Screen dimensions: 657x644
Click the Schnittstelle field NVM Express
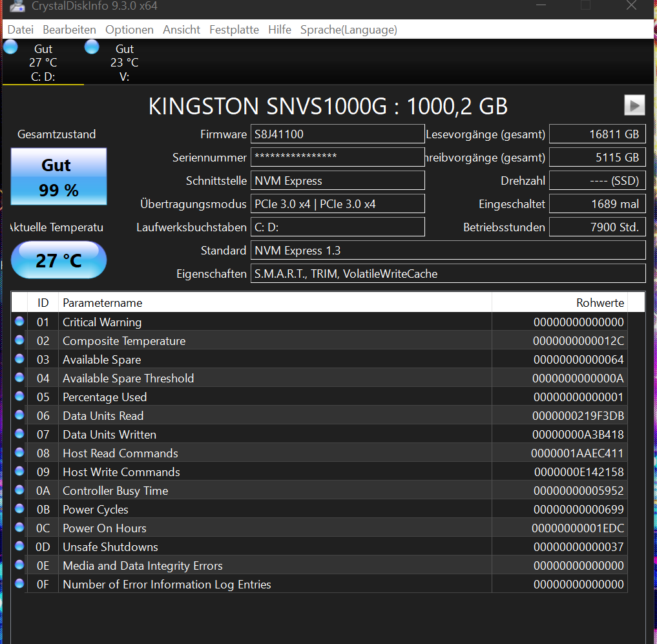coord(338,181)
